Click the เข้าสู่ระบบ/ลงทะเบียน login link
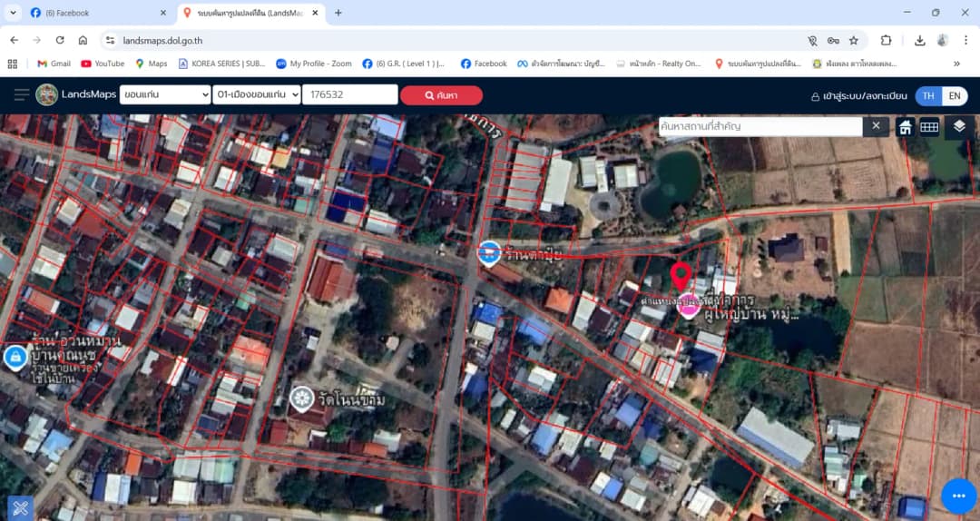Screen dimensions: 980x521 coord(858,96)
